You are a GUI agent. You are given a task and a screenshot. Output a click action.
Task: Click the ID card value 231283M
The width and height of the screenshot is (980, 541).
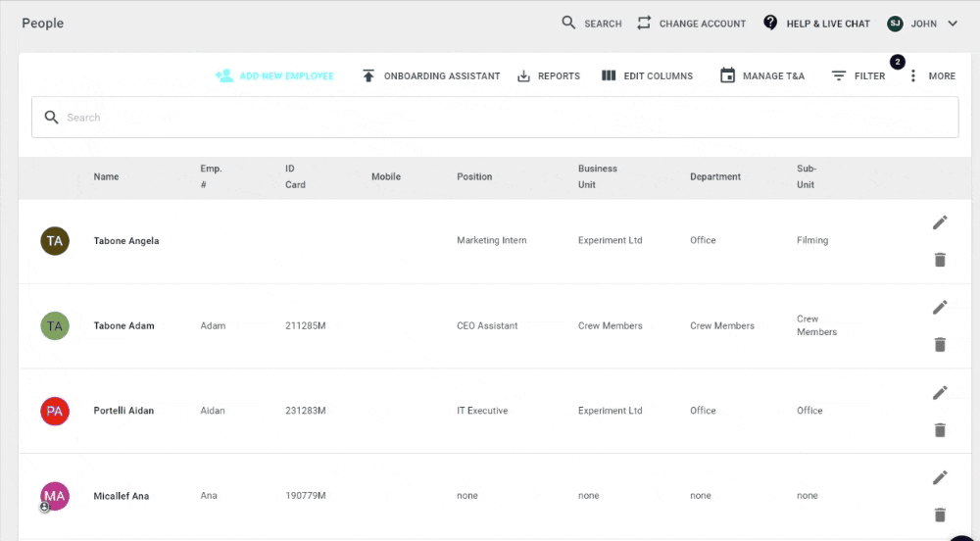pos(306,411)
